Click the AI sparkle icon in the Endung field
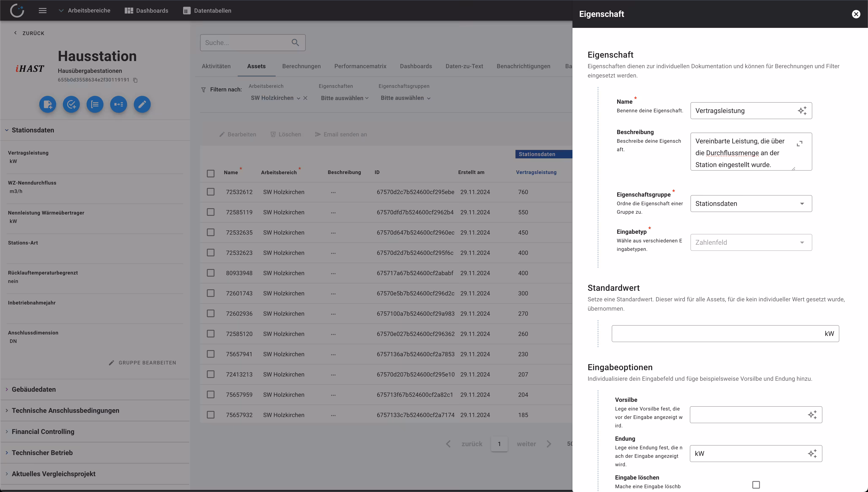This screenshot has width=868, height=492. point(812,454)
